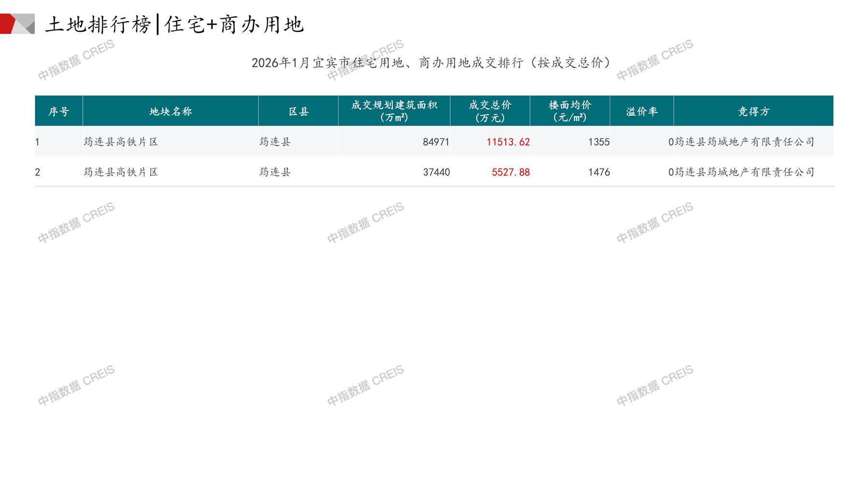Image resolution: width=868 pixels, height=488 pixels.
Task: Click the 溢价率 column header
Action: tap(641, 111)
